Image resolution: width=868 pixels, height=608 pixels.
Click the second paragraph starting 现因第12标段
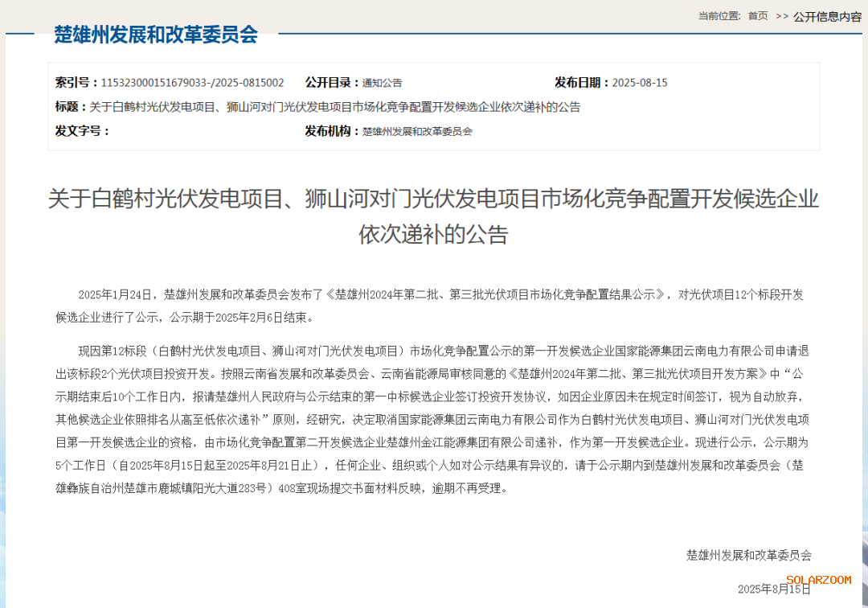(433, 419)
